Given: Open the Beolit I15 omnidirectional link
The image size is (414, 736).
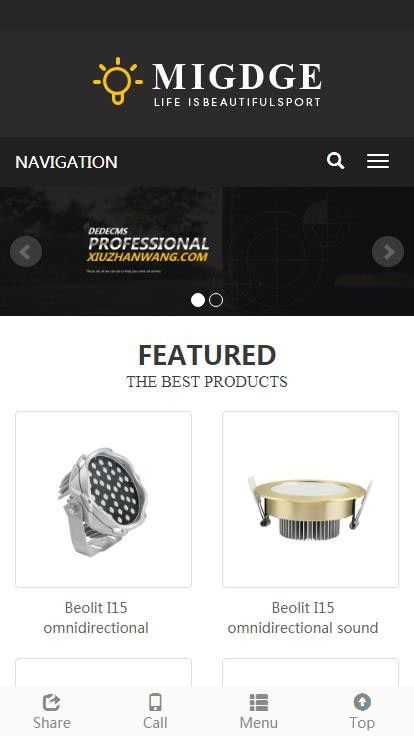Looking at the screenshot, I should tap(96, 618).
